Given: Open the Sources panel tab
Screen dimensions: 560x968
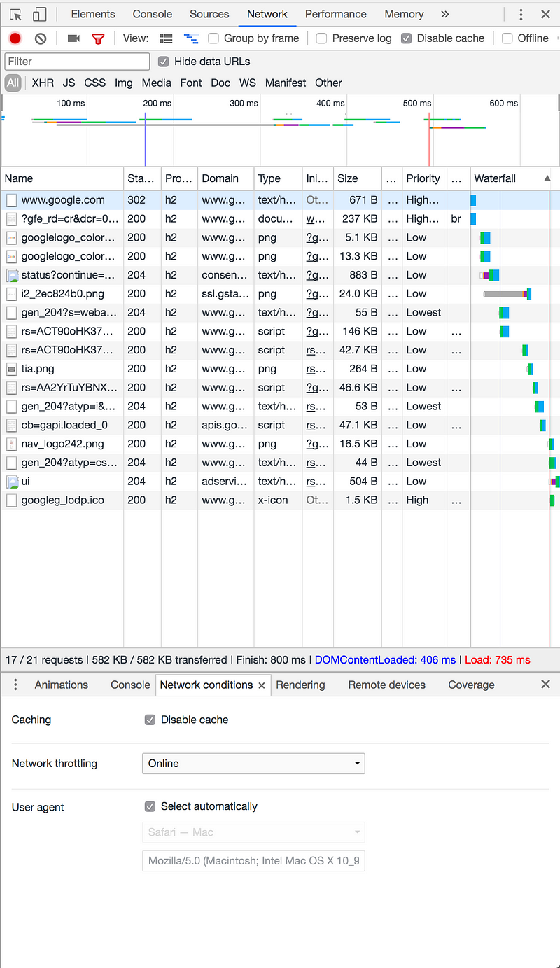Looking at the screenshot, I should click(x=209, y=14).
